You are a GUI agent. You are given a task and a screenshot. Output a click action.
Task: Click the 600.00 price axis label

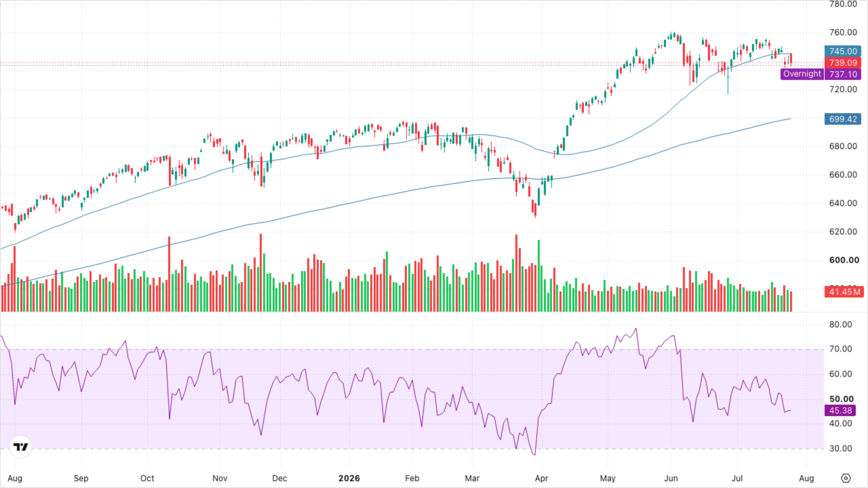844,260
